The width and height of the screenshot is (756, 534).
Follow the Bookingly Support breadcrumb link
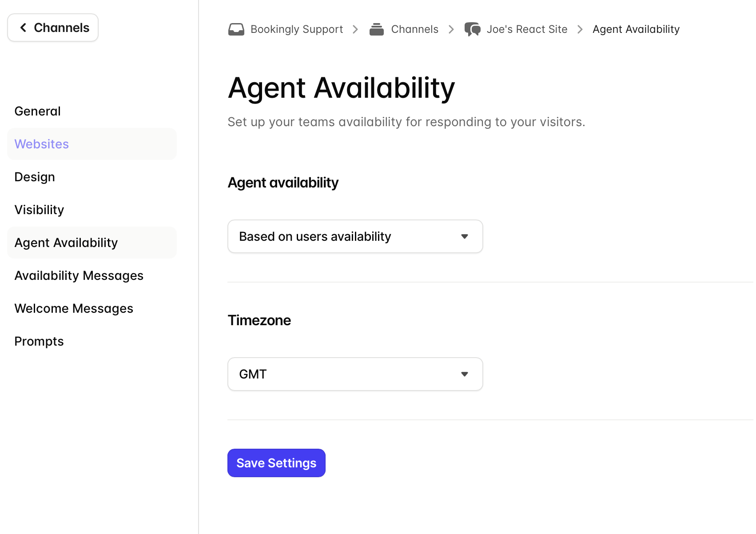(x=297, y=29)
